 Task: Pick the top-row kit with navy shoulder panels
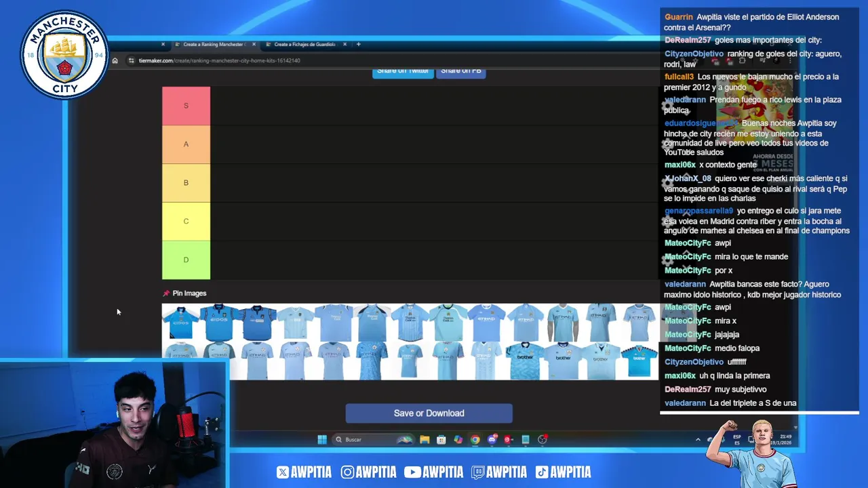(371, 323)
